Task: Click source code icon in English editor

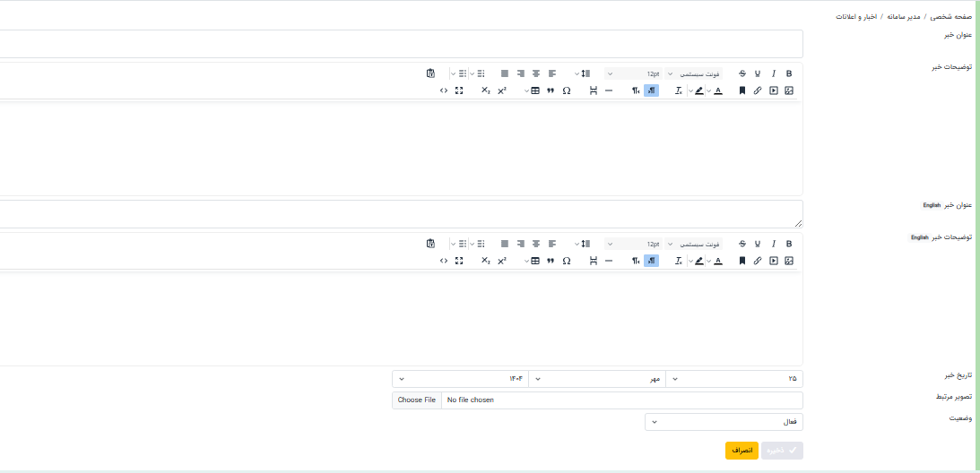Action: (x=444, y=261)
